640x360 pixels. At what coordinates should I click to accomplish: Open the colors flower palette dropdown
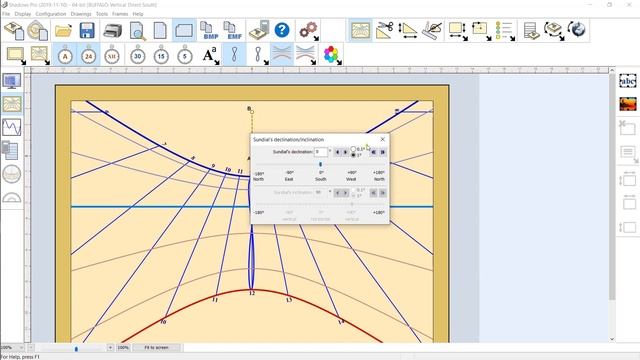(332, 55)
